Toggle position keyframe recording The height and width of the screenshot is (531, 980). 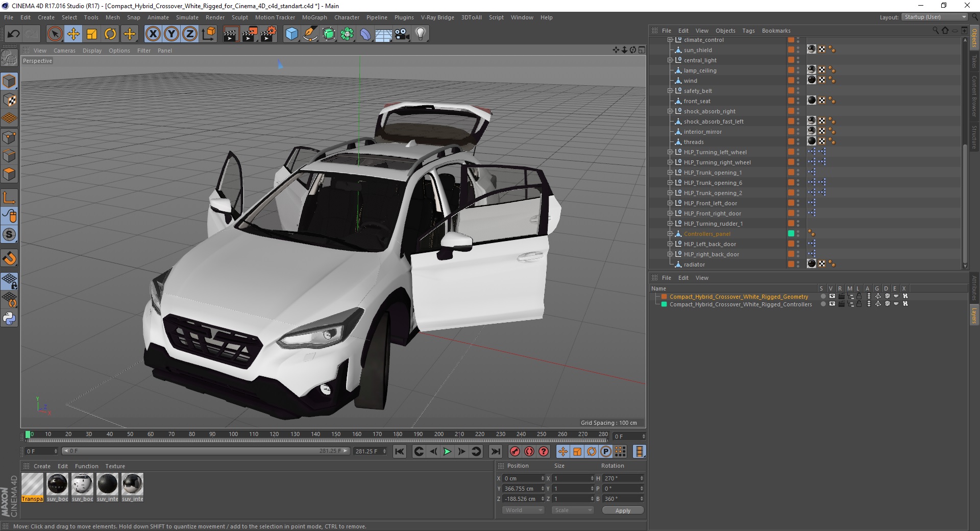pyautogui.click(x=562, y=451)
